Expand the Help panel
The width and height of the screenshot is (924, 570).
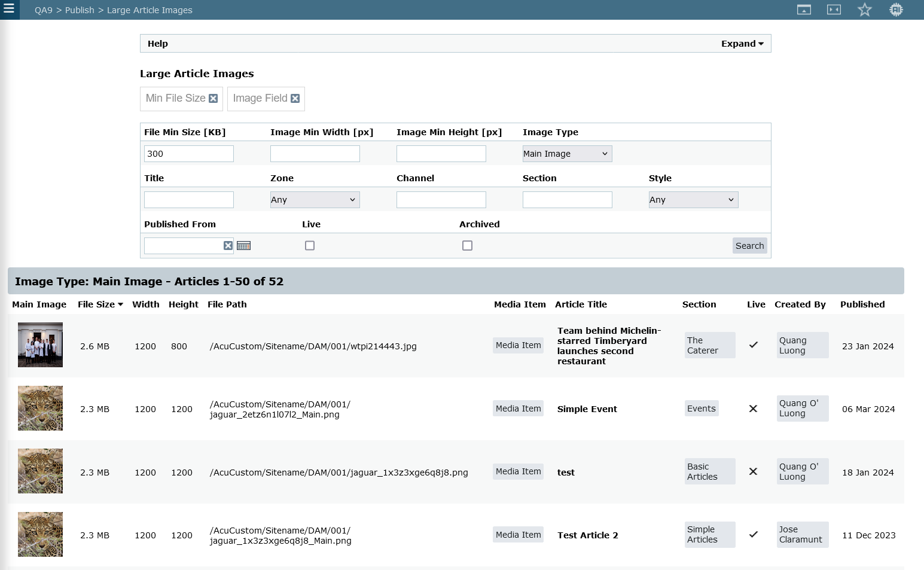coord(742,44)
